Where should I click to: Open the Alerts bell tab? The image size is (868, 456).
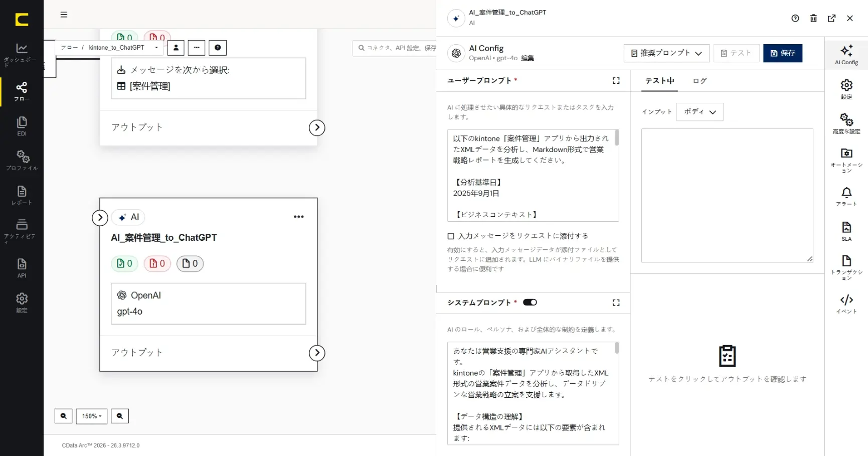pyautogui.click(x=846, y=197)
